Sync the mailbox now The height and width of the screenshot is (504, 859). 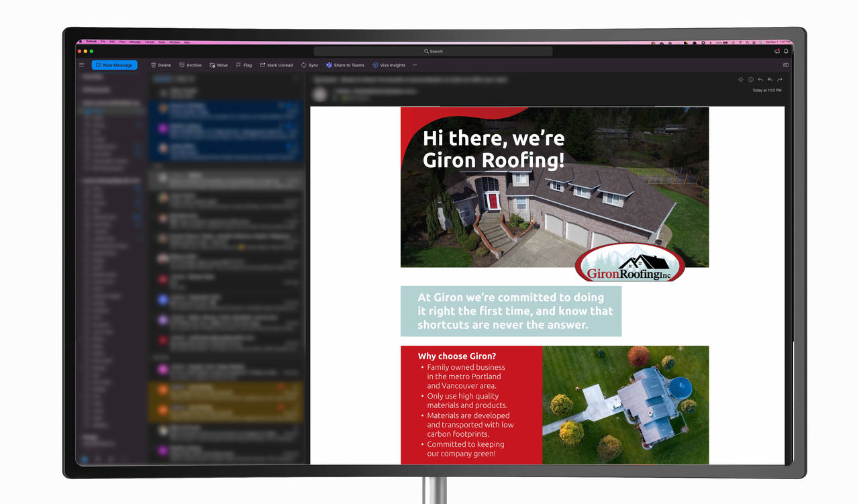[309, 65]
